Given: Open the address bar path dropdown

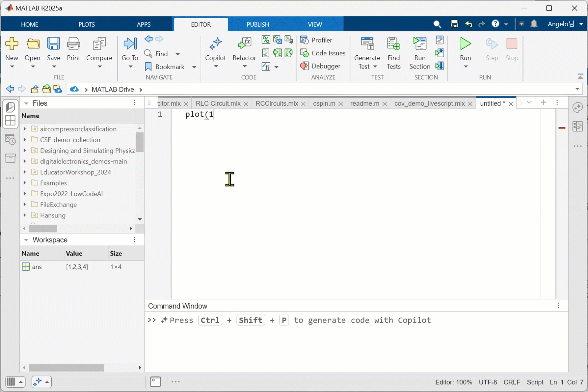Looking at the screenshot, I should click(577, 89).
